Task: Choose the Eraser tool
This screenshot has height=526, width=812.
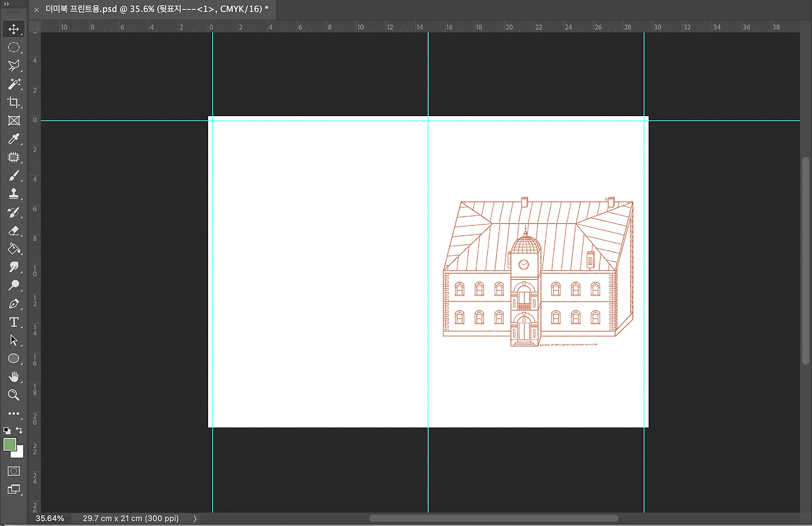Action: [13, 231]
